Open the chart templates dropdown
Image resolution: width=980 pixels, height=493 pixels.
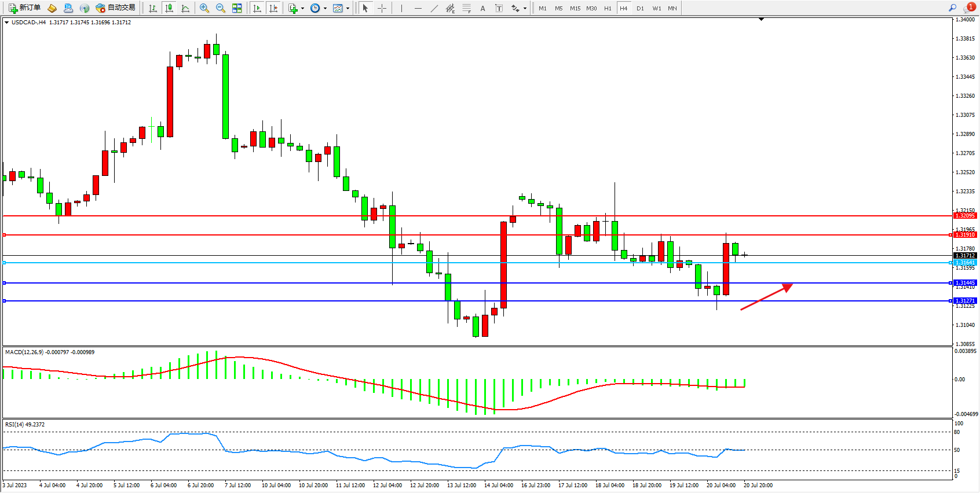point(348,8)
